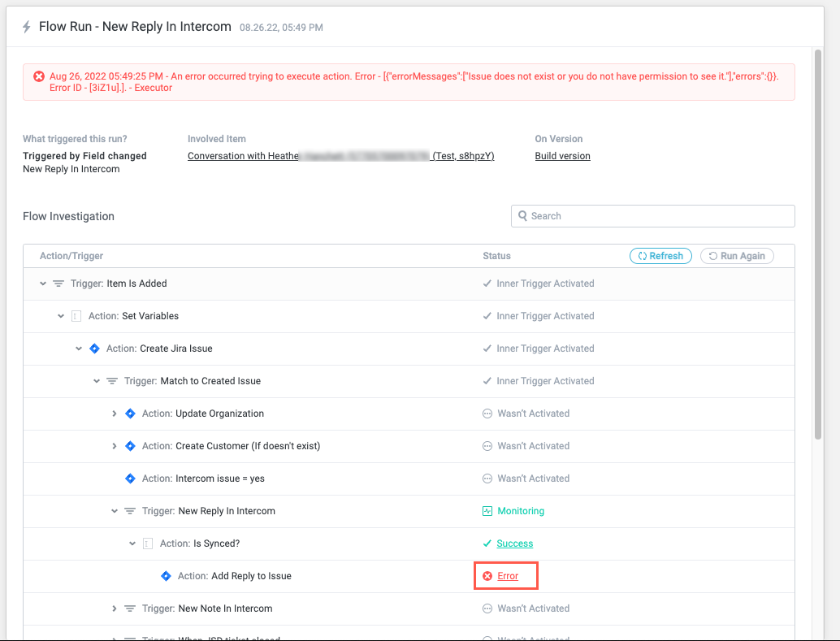Click the Jira icon beside Update Organization
Screen dimensions: 840x641
129,414
